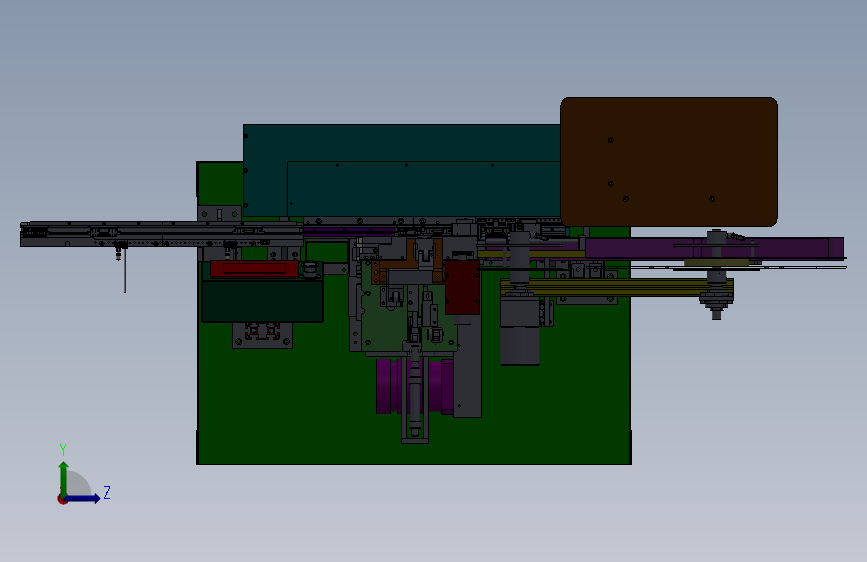The image size is (867, 562).
Task: Select the long gray conveyor rail on the left
Action: [161, 234]
